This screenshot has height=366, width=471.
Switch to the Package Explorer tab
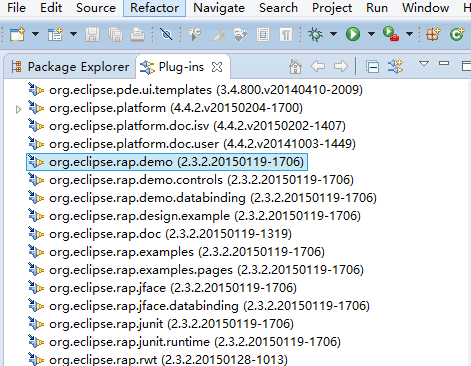tap(70, 67)
